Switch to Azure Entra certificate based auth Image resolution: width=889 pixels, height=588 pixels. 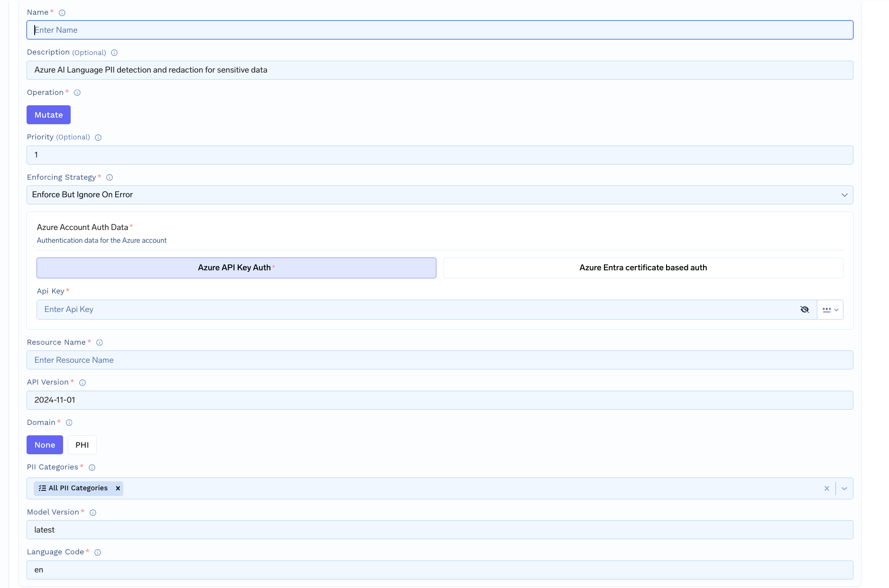tap(643, 267)
